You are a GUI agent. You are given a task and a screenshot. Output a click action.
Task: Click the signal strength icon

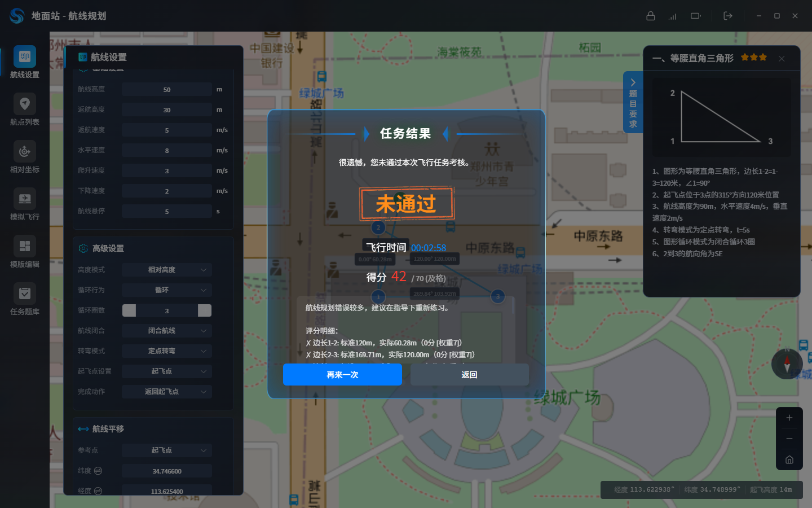[672, 16]
